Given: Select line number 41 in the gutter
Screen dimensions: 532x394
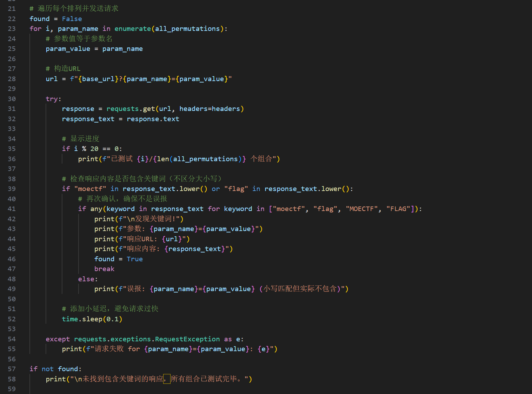Looking at the screenshot, I should point(12,209).
